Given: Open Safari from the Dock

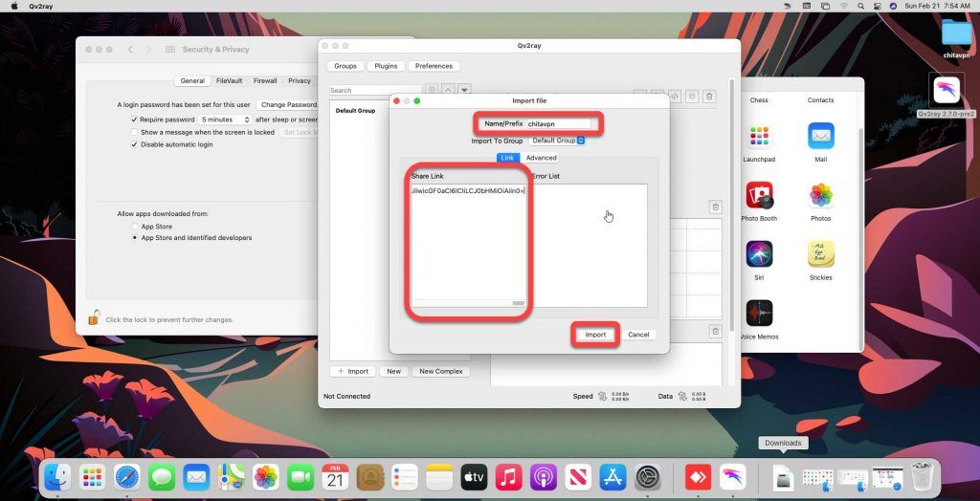Looking at the screenshot, I should coord(127,476).
